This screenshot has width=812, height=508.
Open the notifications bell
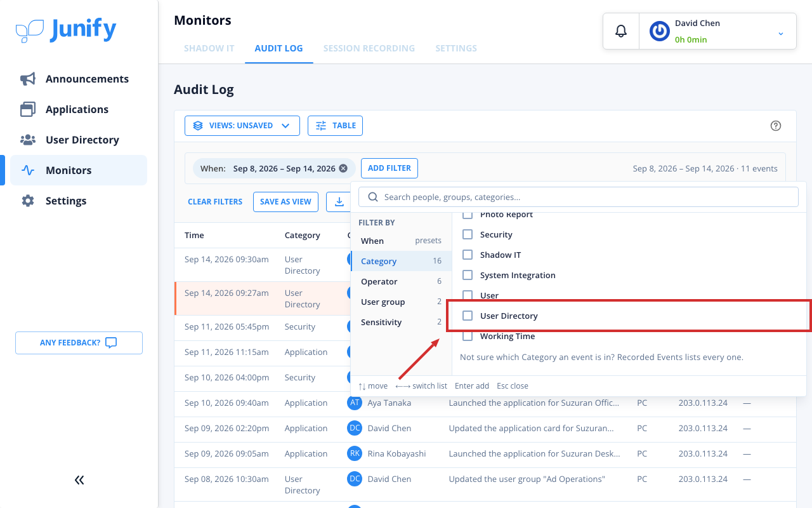(x=621, y=31)
